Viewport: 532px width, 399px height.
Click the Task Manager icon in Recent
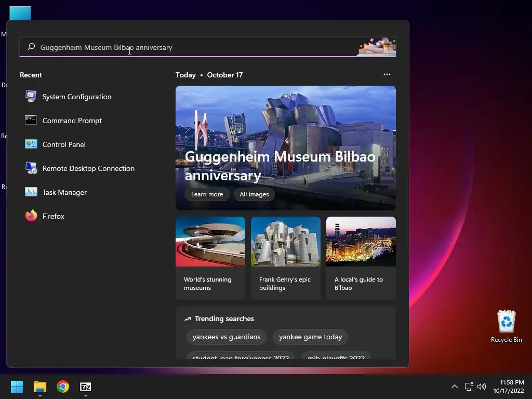pyautogui.click(x=31, y=192)
